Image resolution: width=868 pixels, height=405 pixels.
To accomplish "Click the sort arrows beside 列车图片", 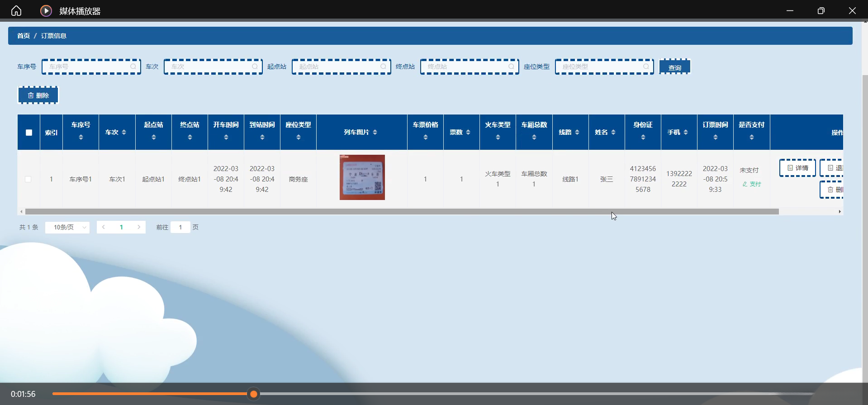I will [x=375, y=132].
